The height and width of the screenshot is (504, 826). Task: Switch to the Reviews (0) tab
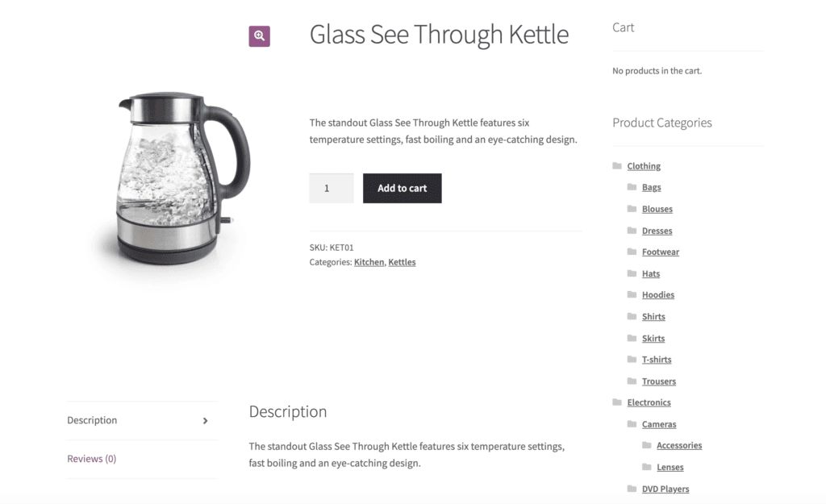[x=91, y=458]
